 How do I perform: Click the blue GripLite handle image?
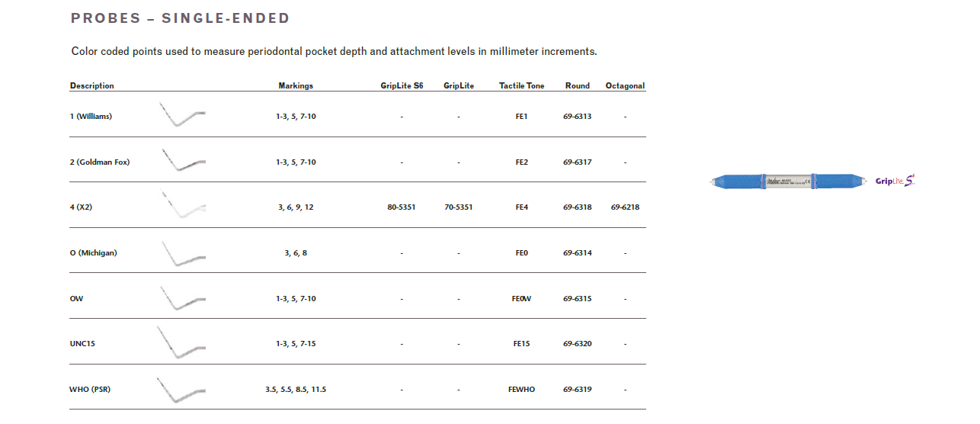coord(789,181)
